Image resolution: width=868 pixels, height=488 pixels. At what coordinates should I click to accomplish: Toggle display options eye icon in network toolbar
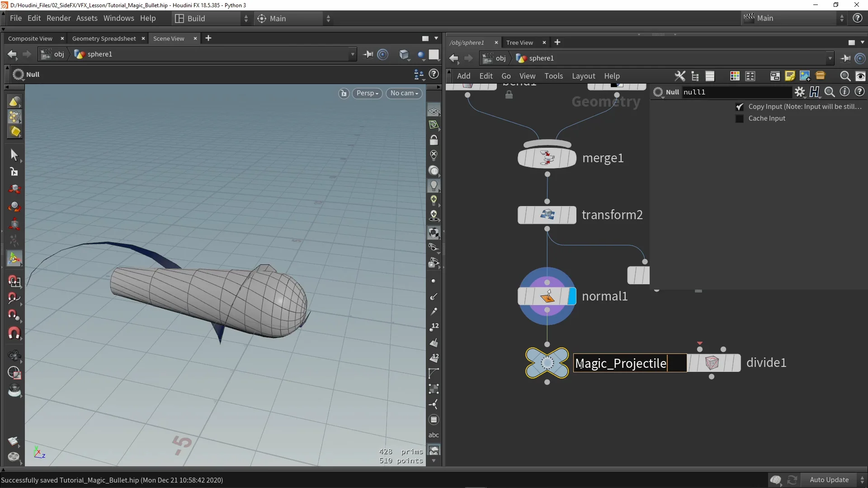click(x=860, y=76)
